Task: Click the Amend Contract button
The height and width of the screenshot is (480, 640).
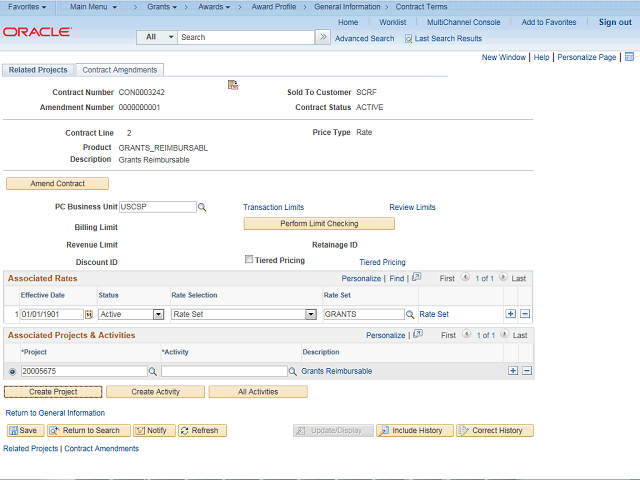Action: [57, 184]
